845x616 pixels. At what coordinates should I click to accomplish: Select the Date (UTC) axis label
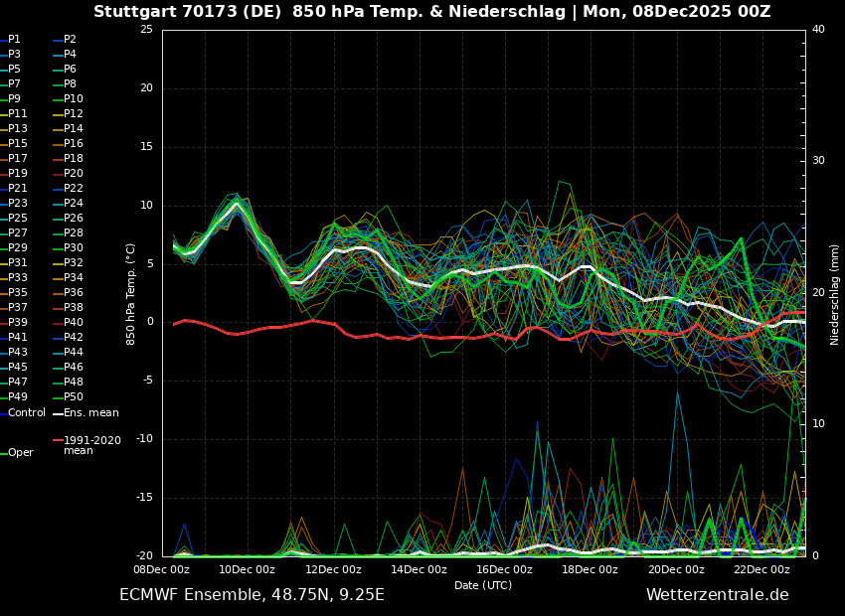pyautogui.click(x=483, y=584)
